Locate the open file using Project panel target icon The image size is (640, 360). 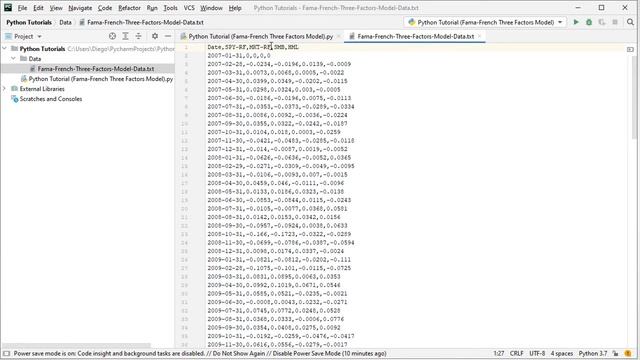coord(112,36)
